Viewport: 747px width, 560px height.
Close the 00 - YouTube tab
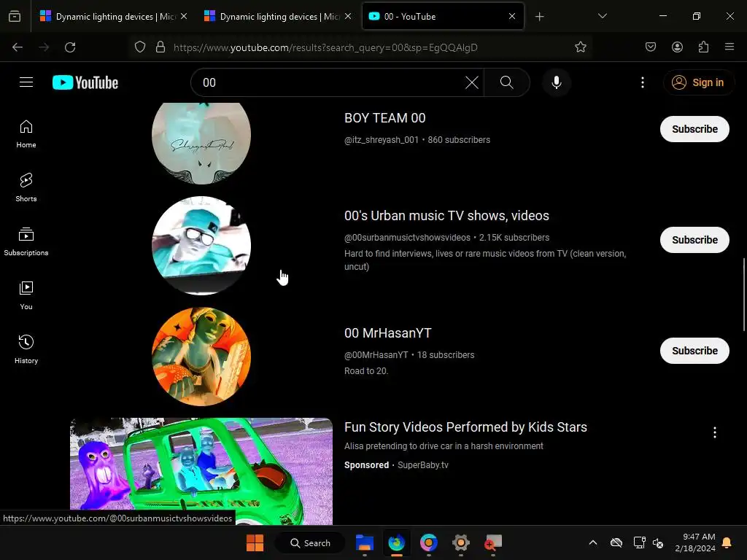tap(512, 17)
